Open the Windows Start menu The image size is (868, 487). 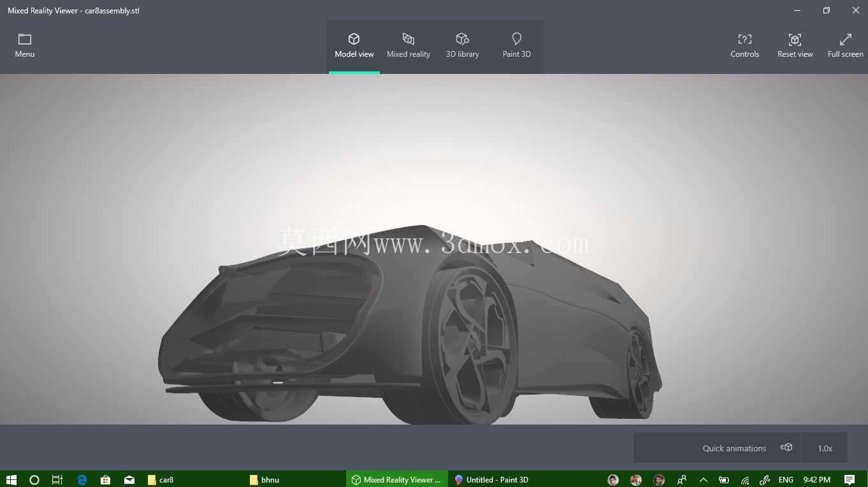[11, 479]
